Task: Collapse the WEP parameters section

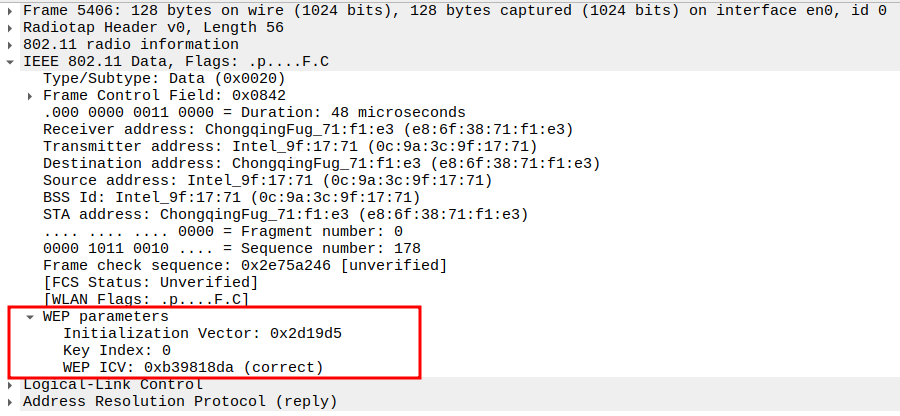Action: 32,317
